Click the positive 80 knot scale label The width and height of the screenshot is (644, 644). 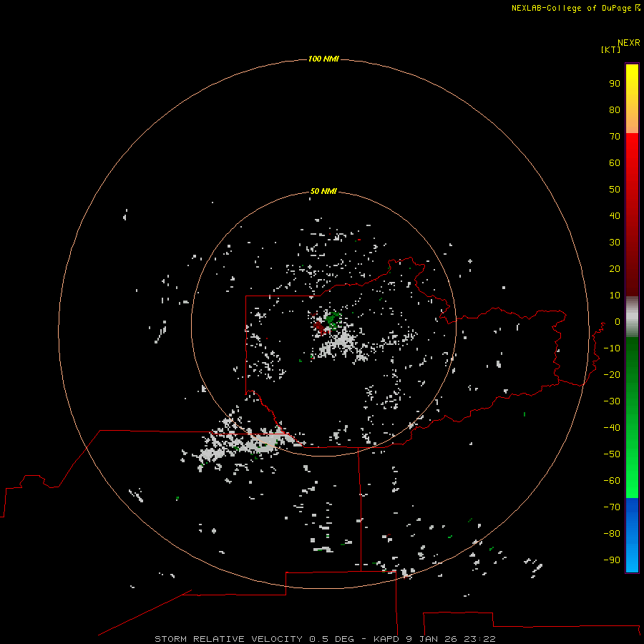(615, 110)
